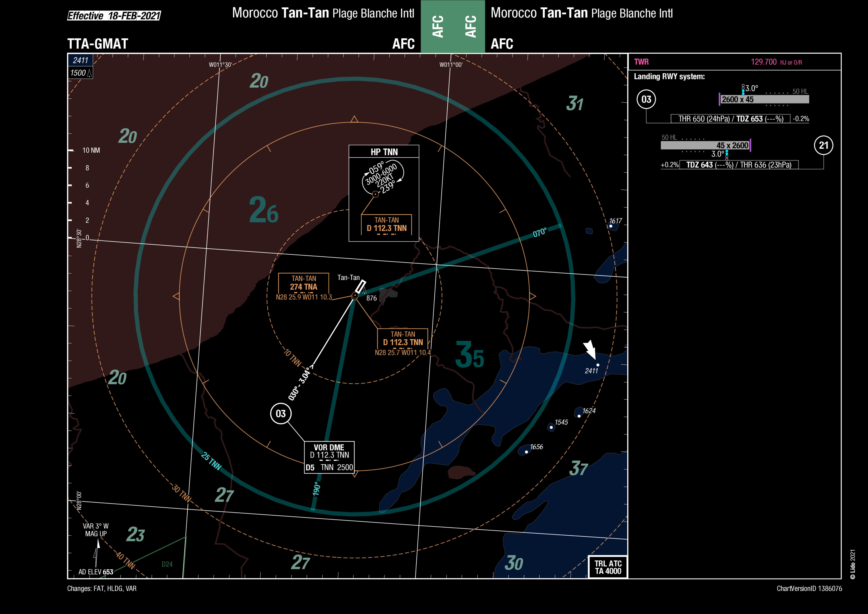Viewport: 868px width, 614px height.
Task: Click the '40 TNN' ring label
Action: (125, 560)
